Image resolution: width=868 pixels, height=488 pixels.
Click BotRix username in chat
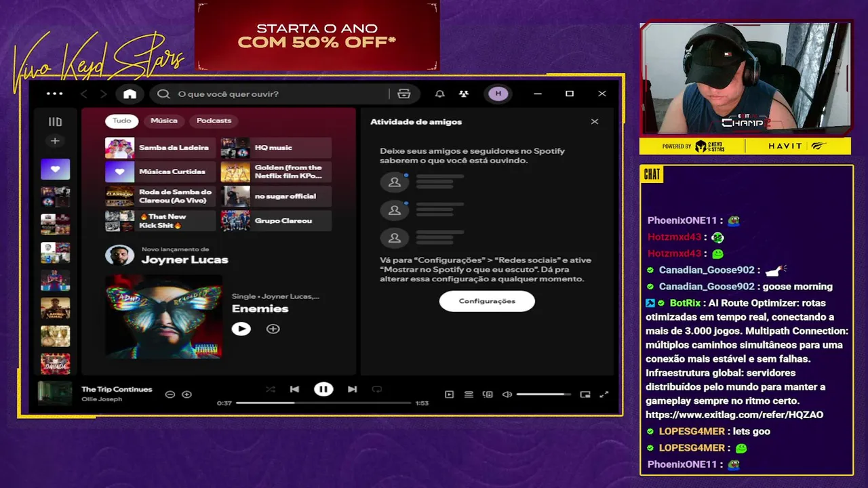tap(686, 303)
